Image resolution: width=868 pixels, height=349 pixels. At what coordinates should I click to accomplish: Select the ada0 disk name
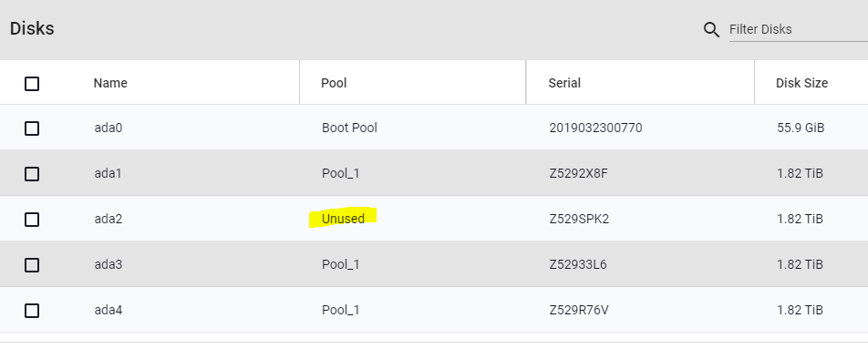tap(108, 128)
